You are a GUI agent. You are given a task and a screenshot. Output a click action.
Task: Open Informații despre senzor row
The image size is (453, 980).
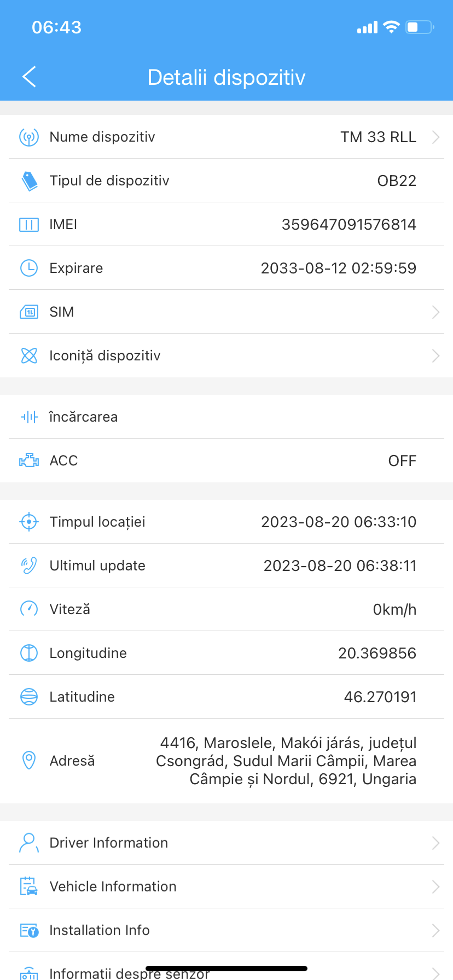226,972
